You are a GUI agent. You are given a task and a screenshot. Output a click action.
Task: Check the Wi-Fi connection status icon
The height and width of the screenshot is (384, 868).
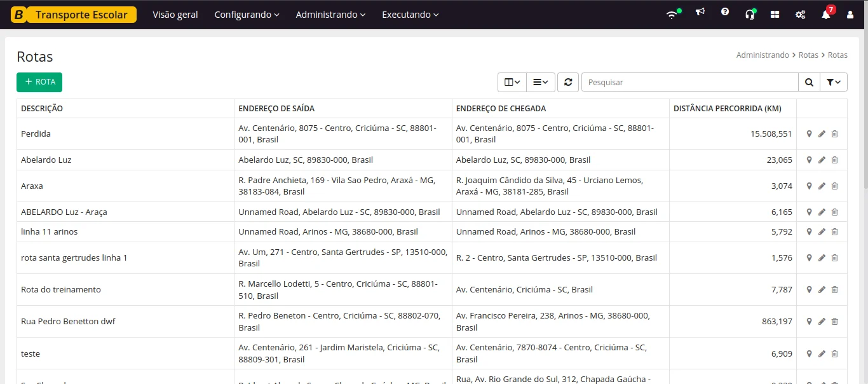pyautogui.click(x=673, y=14)
